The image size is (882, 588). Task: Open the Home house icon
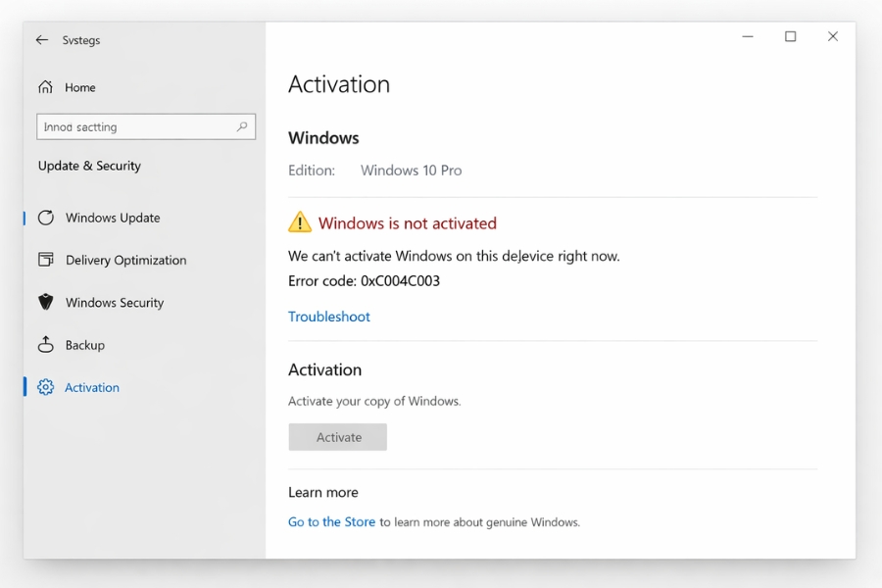coord(46,87)
